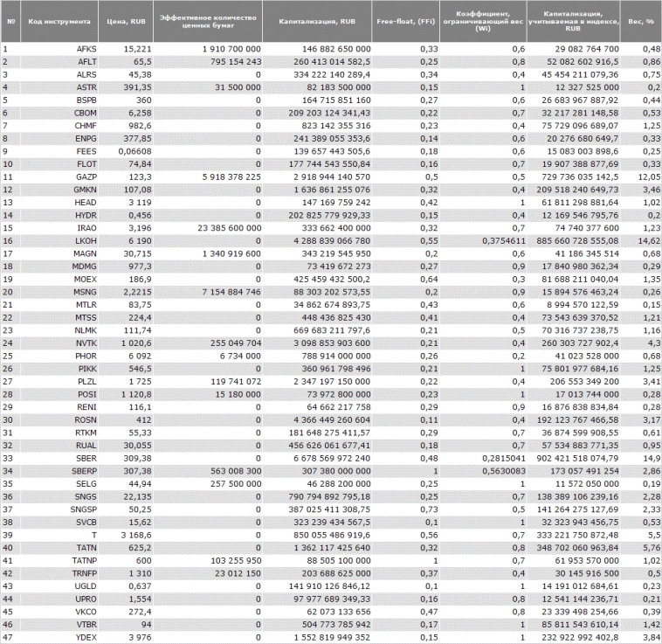Select the ASTR ticker cell
The width and height of the screenshot is (662, 644).
coord(59,87)
